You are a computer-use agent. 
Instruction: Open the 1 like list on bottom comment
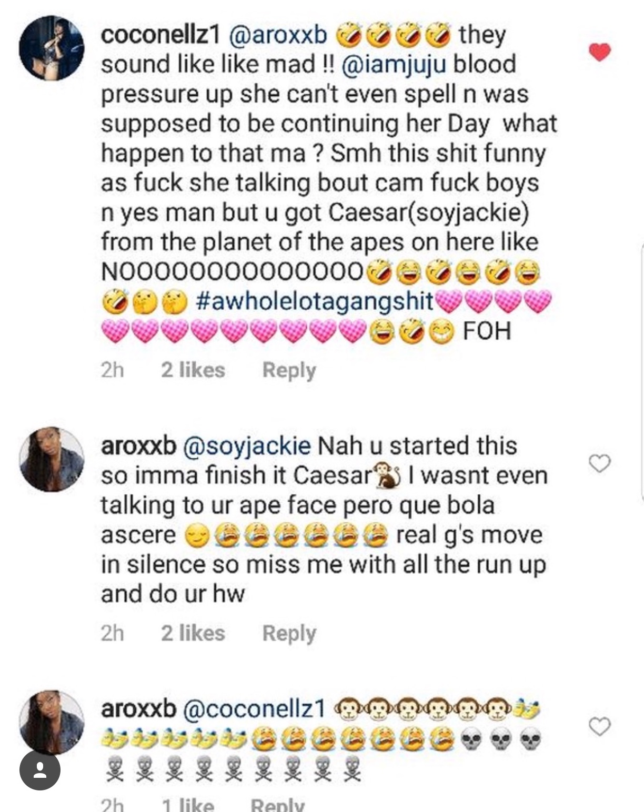click(x=190, y=805)
